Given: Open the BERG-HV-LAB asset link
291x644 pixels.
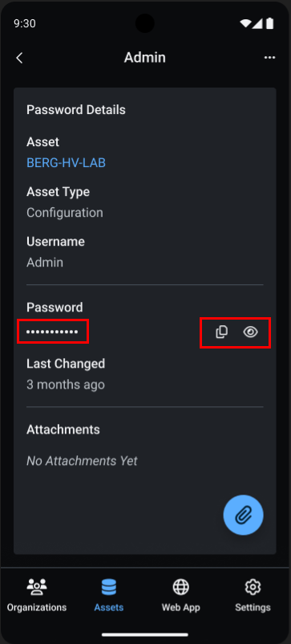Looking at the screenshot, I should point(66,163).
